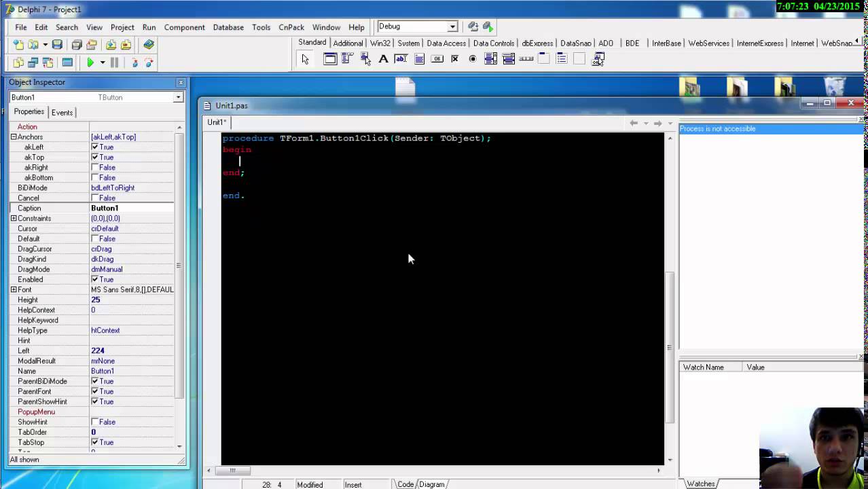Toggle the Cancel property checkbox
Viewport: 868px width, 489px height.
tap(95, 198)
